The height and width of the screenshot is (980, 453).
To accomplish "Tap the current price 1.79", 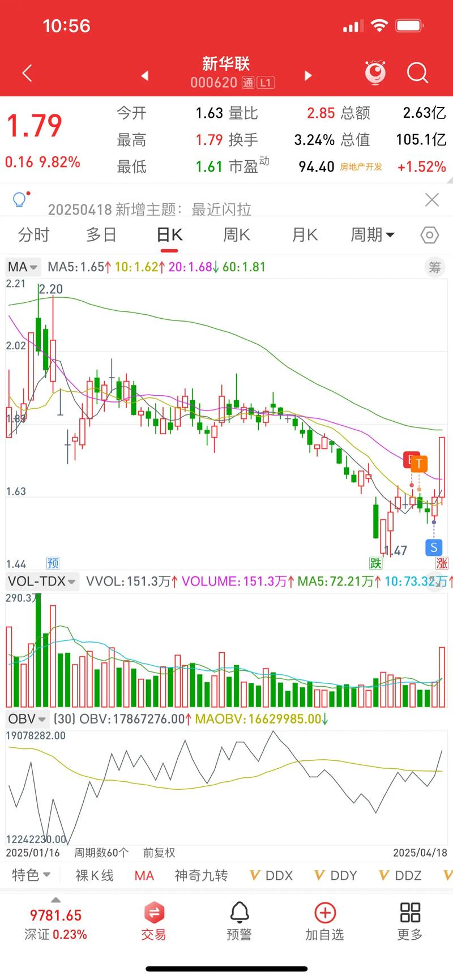I will pyautogui.click(x=34, y=126).
